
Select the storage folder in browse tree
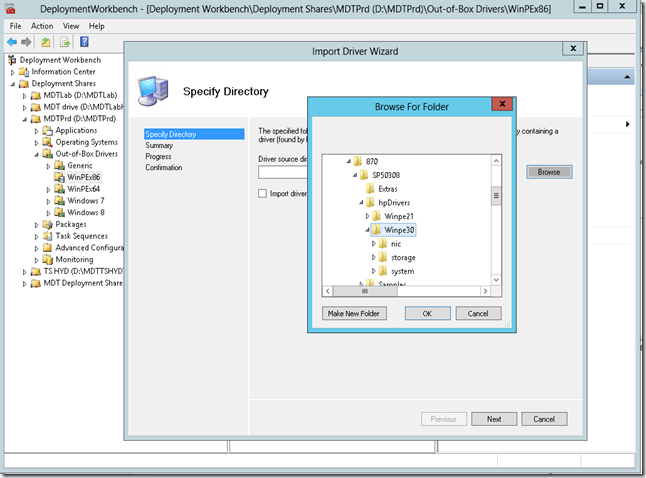tap(402, 257)
